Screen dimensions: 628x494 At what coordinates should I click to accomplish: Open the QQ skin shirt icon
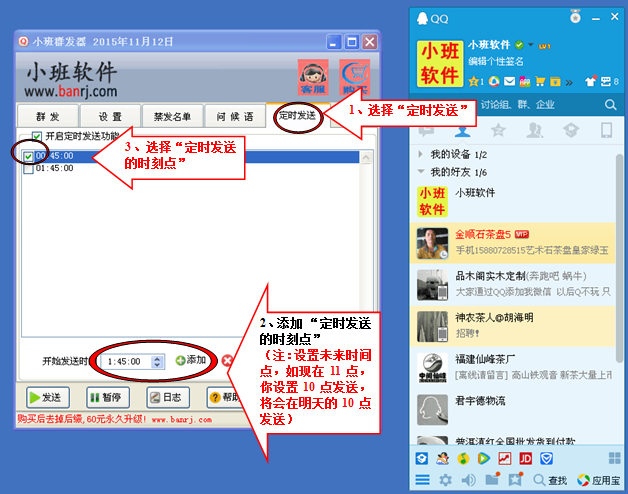point(590,81)
